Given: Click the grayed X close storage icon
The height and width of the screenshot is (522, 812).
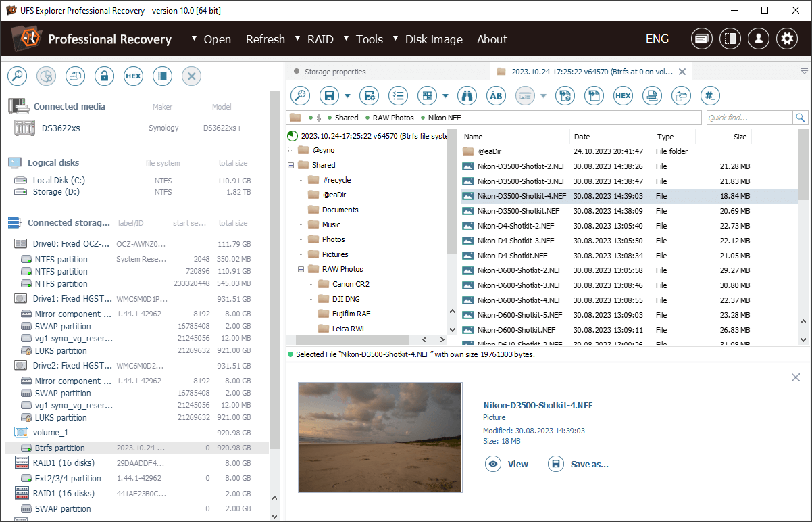Looking at the screenshot, I should pyautogui.click(x=191, y=76).
